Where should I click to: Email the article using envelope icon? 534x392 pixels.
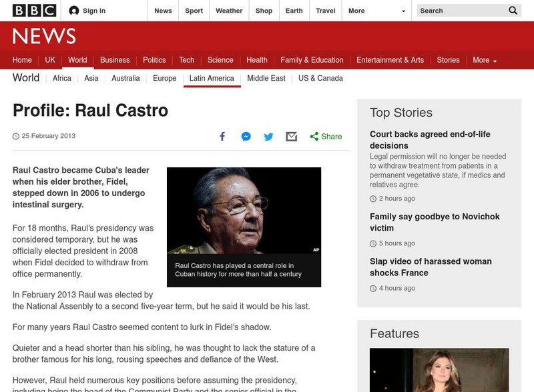[290, 136]
